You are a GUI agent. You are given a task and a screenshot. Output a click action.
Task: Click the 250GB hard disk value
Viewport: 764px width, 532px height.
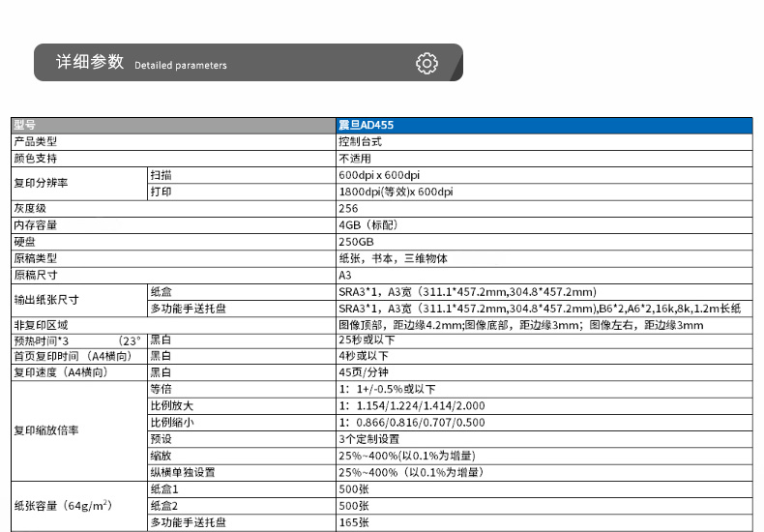click(356, 242)
